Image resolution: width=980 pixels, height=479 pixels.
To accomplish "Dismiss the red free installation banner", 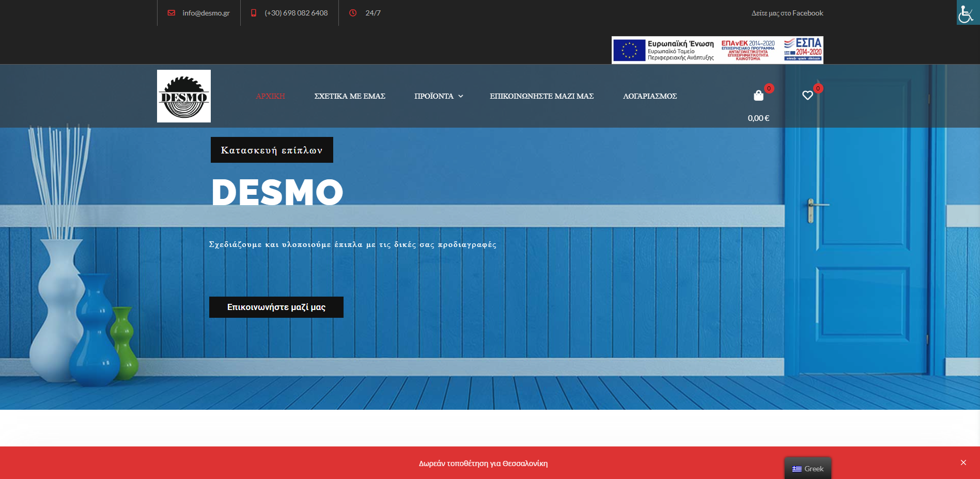I will point(963,462).
